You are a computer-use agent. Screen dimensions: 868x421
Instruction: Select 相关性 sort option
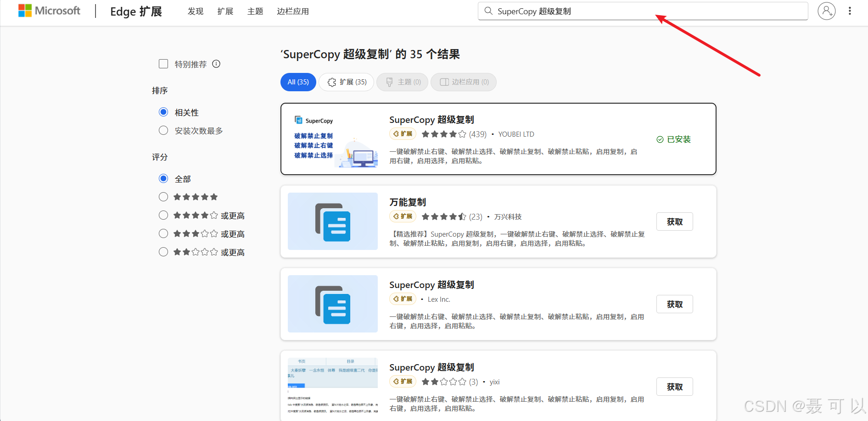(x=163, y=112)
